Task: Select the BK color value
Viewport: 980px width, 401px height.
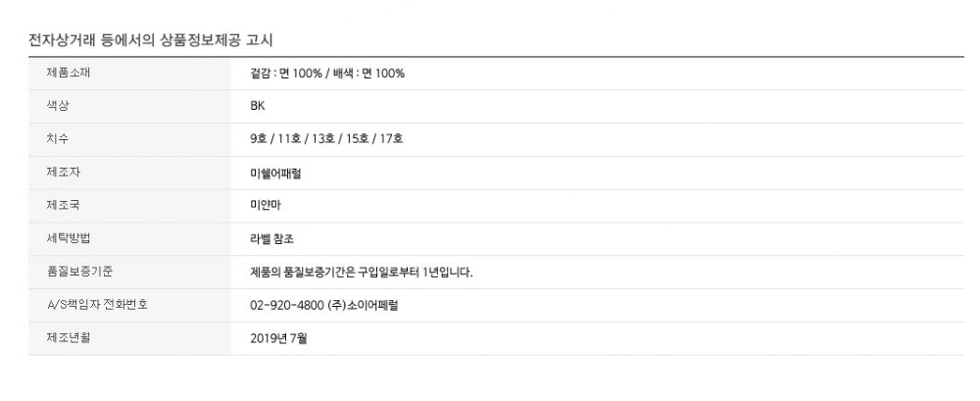Action: (258, 106)
